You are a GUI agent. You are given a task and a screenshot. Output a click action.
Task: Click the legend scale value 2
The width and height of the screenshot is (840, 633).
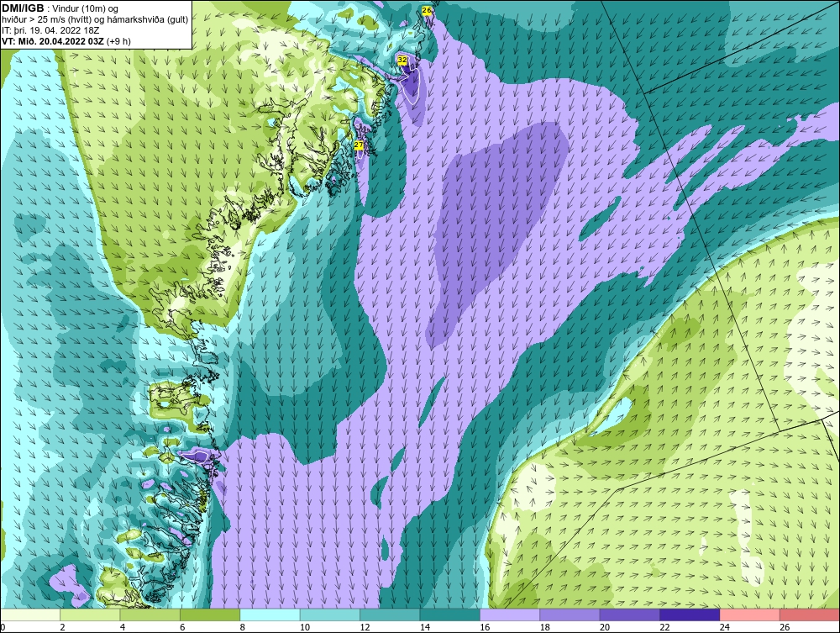(63, 627)
